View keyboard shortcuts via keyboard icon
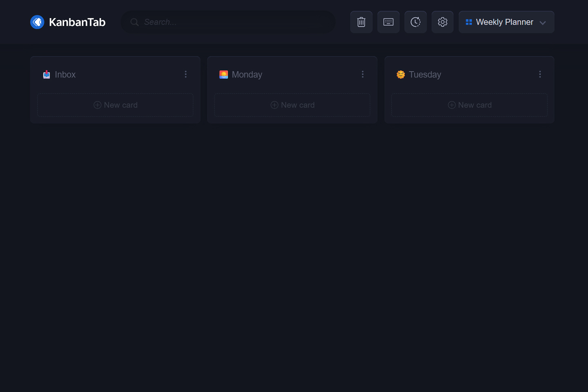The height and width of the screenshot is (392, 588). pos(388,22)
